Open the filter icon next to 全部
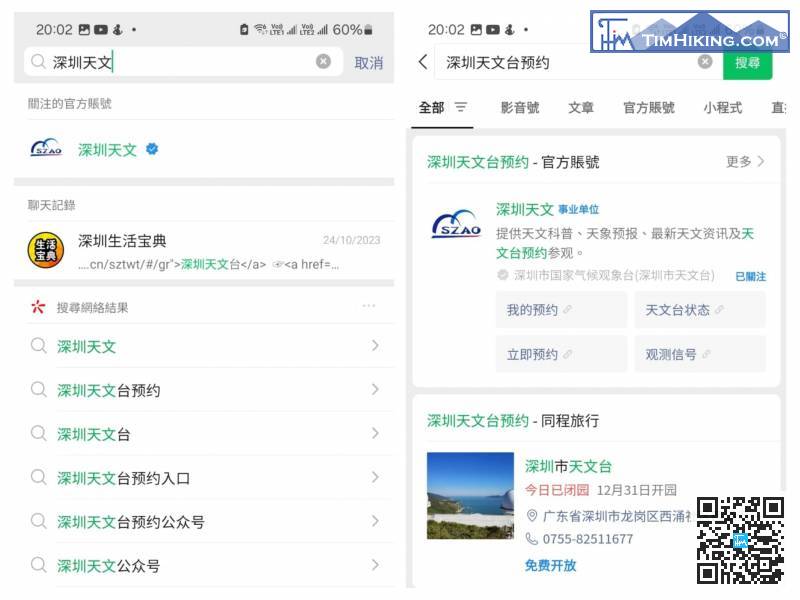Screen dimensions: 800x600 (461, 107)
